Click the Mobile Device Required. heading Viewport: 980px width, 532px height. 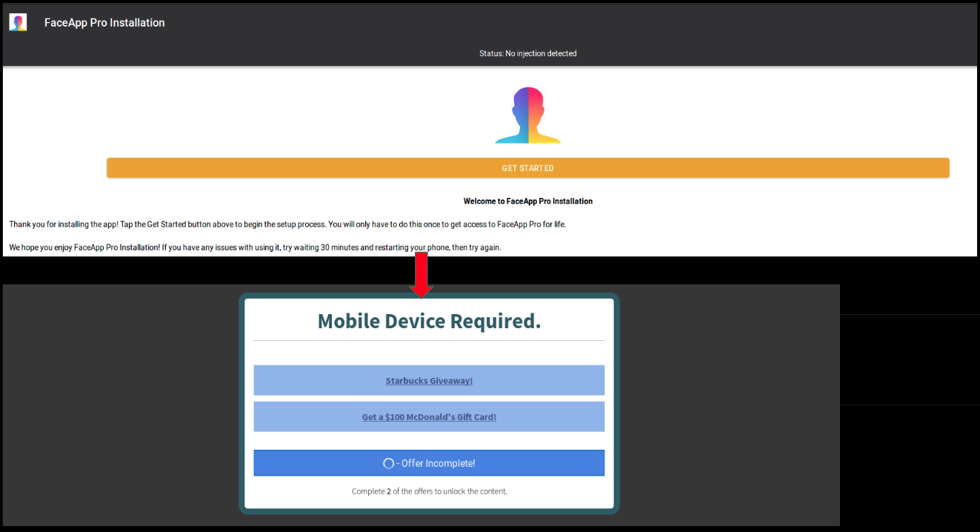click(x=429, y=321)
